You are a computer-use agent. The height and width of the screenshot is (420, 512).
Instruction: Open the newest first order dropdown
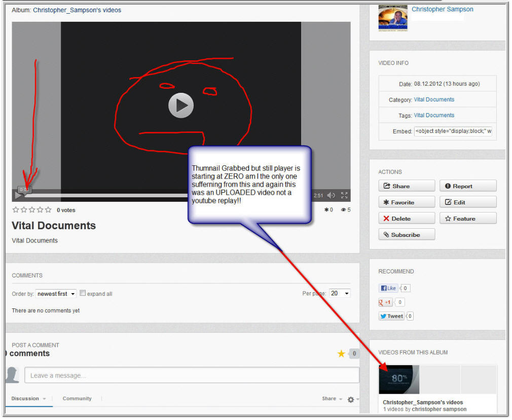56,294
